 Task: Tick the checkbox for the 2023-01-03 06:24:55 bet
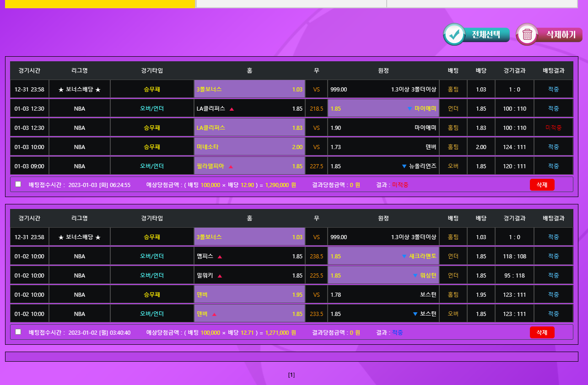(18, 184)
